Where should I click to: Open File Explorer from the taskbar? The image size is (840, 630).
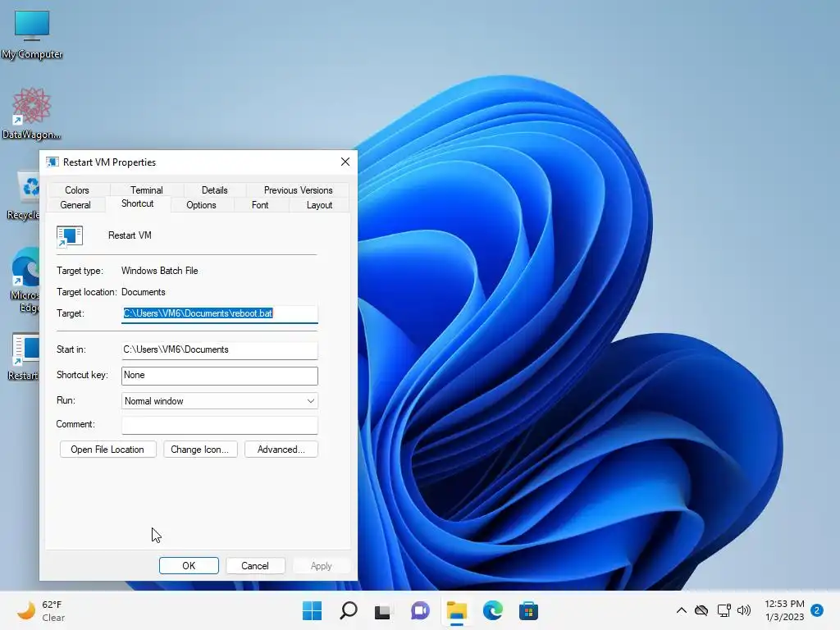[x=456, y=610]
